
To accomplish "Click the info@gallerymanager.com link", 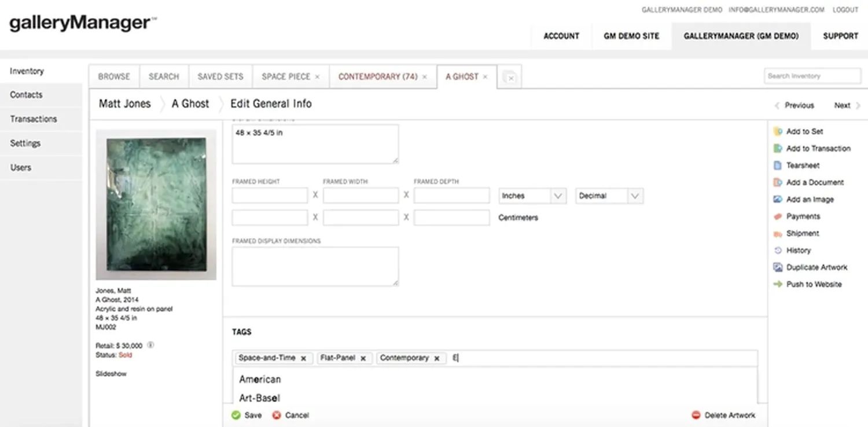I will coord(777,10).
